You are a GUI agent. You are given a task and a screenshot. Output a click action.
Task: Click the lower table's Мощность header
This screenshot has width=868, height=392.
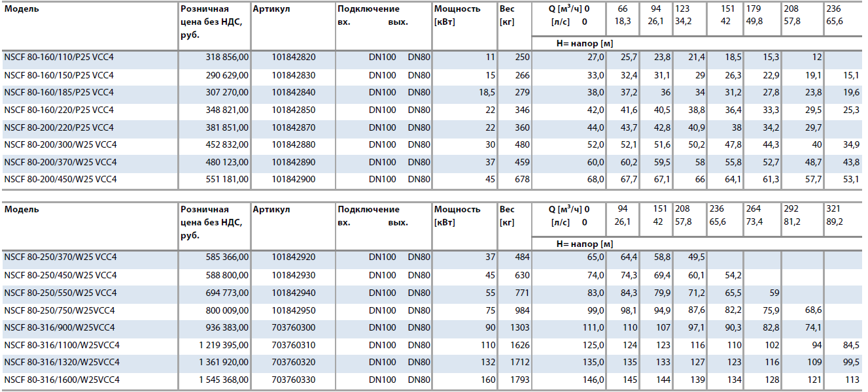457,210
